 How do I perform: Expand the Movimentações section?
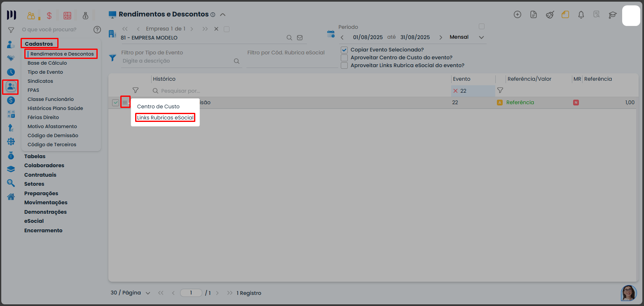(46, 202)
